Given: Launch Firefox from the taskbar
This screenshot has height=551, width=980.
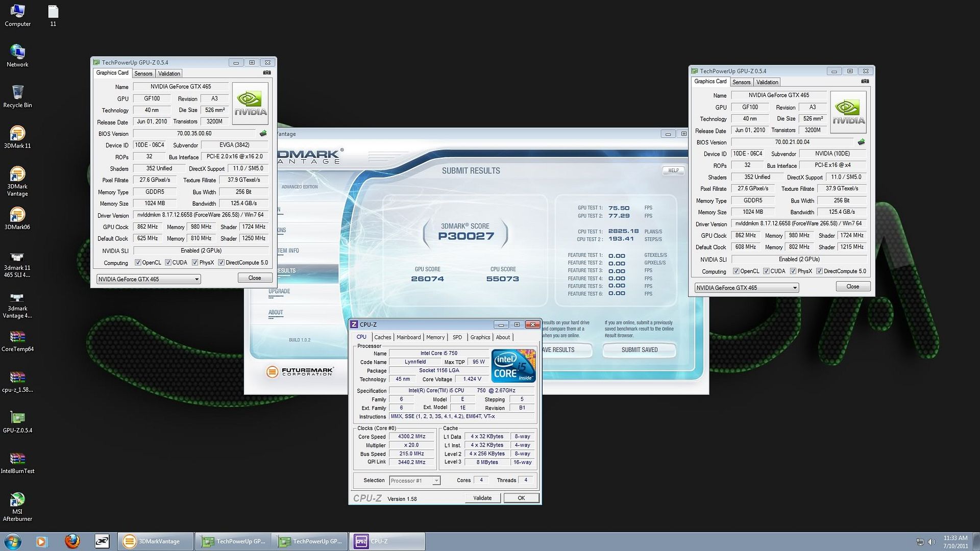Looking at the screenshot, I should 72,541.
